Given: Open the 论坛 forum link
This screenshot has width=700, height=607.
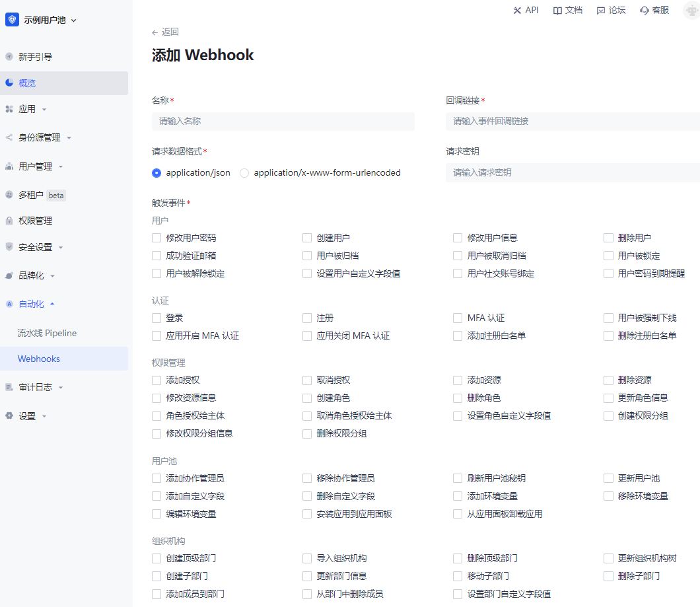Looking at the screenshot, I should [x=611, y=11].
